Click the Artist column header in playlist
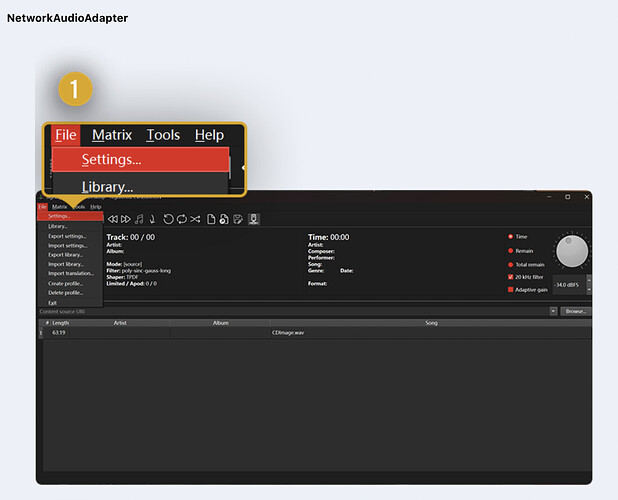 pyautogui.click(x=120, y=323)
